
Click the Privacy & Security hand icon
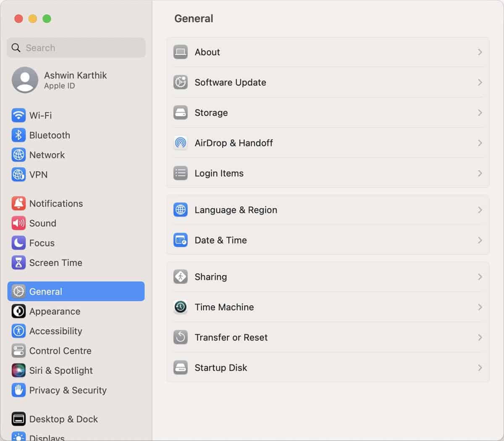(18, 390)
